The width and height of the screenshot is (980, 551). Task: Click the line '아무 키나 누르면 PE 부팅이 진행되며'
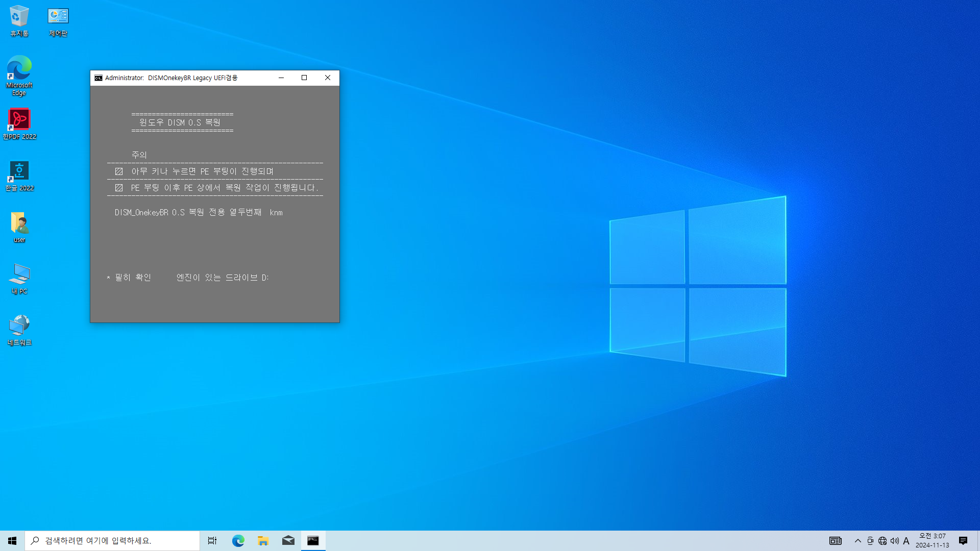(x=203, y=171)
